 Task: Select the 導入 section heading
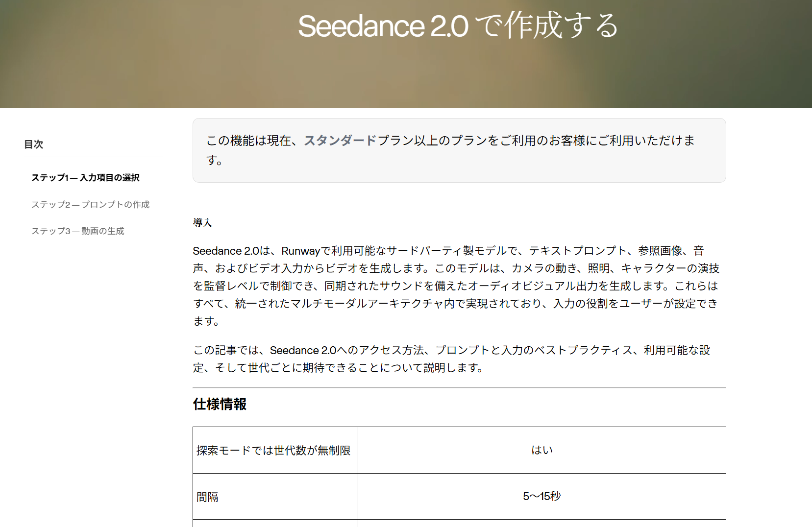[x=202, y=223]
